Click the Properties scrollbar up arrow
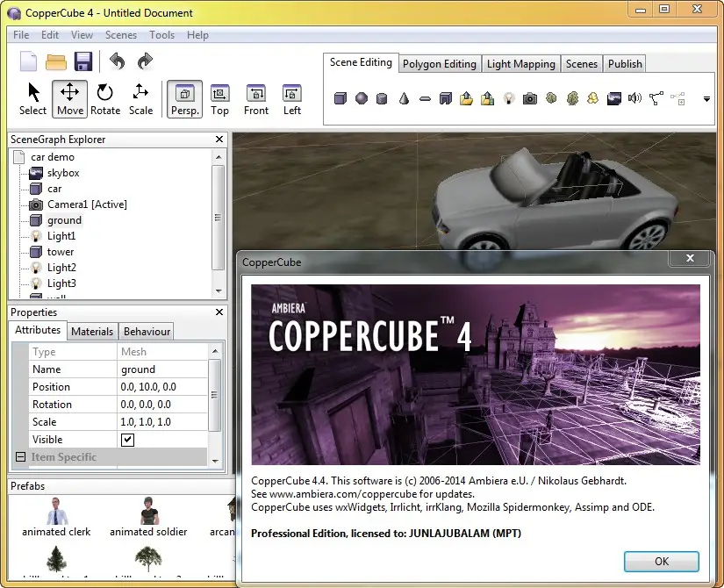 (215, 351)
